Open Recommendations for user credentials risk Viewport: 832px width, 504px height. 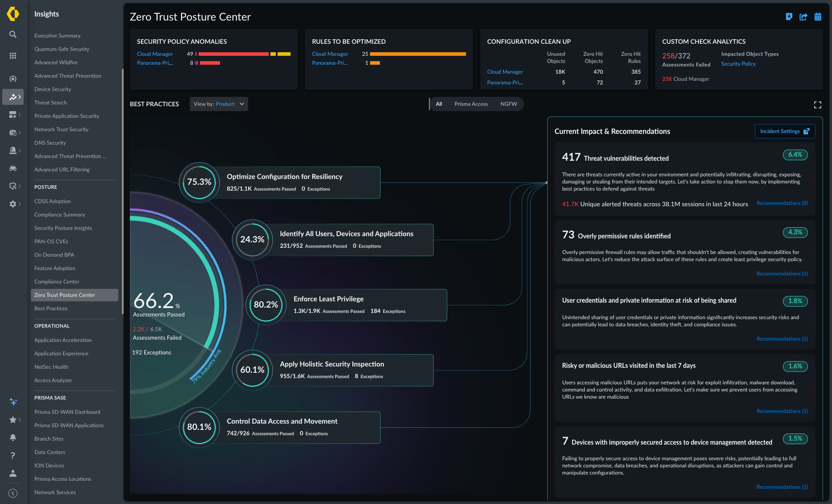[782, 339]
